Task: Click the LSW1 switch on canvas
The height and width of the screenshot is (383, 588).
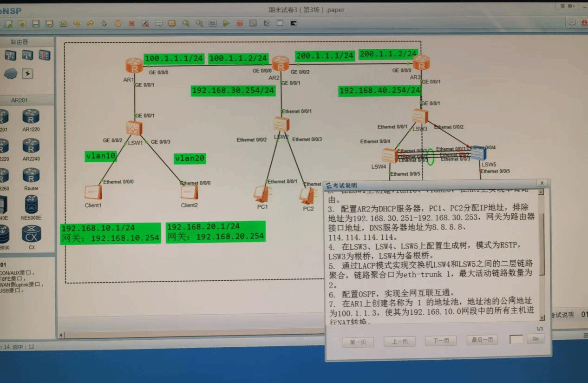Action: click(x=134, y=128)
